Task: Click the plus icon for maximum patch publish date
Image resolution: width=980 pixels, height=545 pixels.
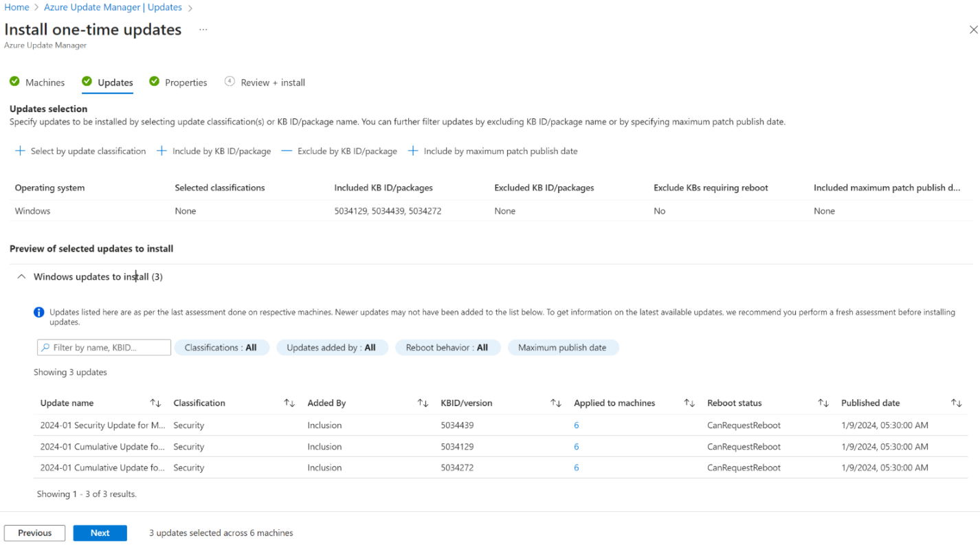Action: [413, 151]
